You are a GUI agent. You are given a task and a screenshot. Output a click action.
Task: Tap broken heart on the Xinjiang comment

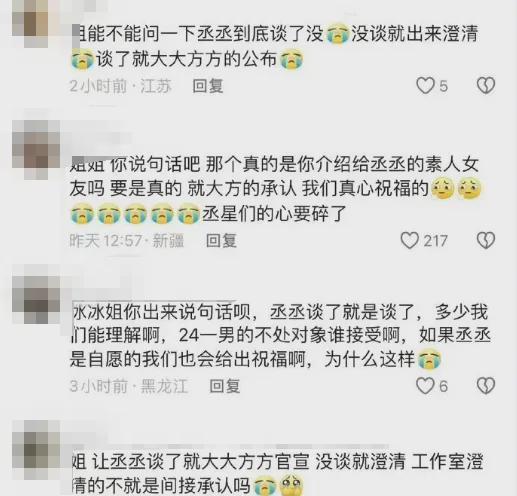pos(486,240)
